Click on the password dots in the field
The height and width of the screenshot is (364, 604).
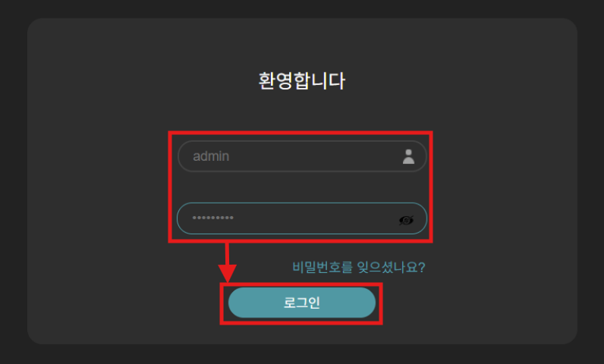pos(213,218)
